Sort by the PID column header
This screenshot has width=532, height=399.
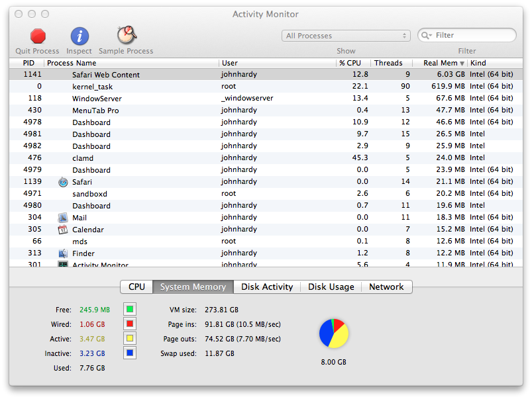[27, 63]
